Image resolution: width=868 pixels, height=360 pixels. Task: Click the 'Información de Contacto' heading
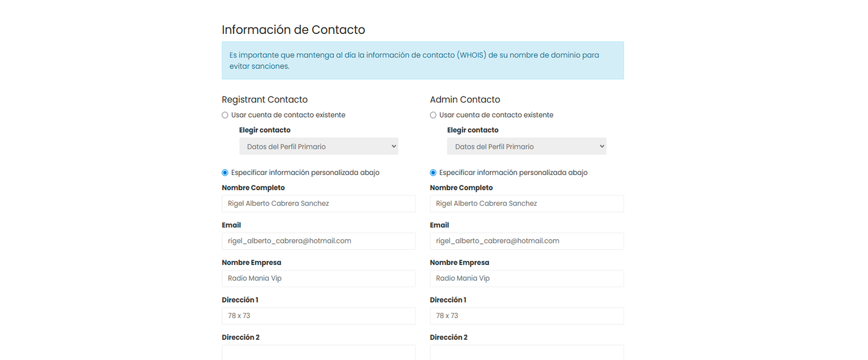coord(293,30)
